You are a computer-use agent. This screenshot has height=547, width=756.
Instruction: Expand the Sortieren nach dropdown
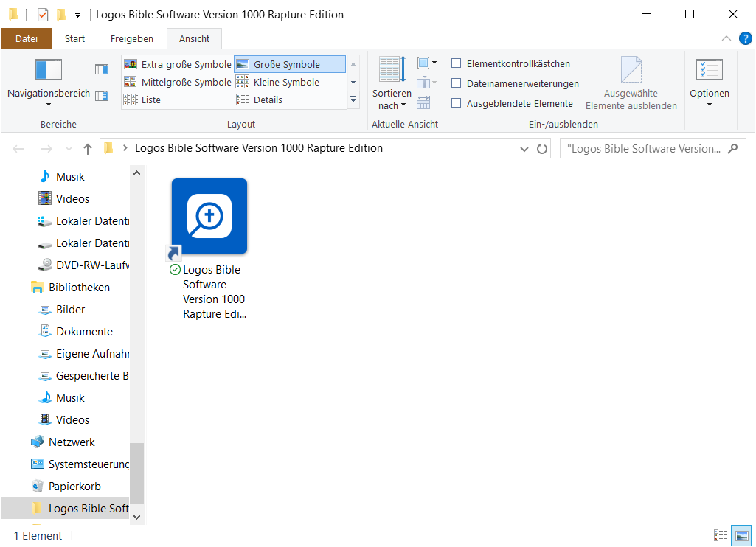click(392, 100)
